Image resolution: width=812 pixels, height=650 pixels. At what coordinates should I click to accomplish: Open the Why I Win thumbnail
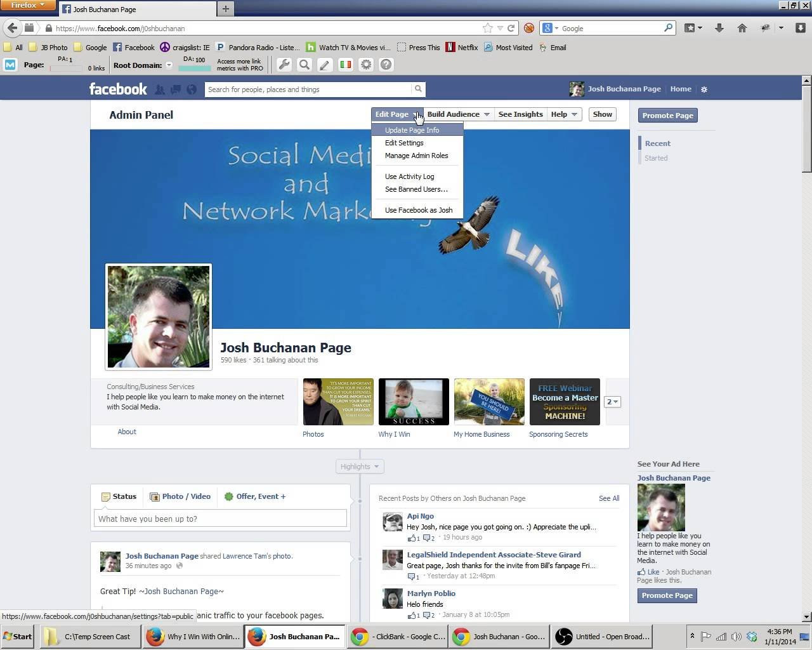(x=414, y=402)
